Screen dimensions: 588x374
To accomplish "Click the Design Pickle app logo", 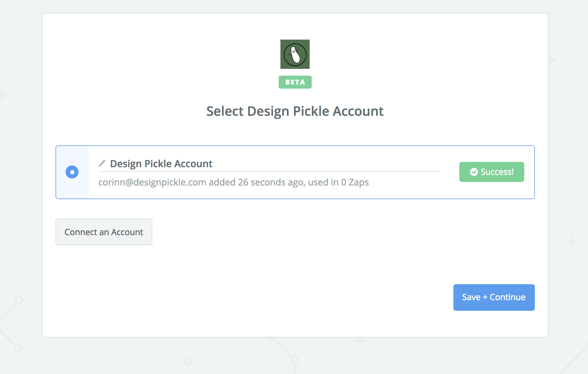I will pyautogui.click(x=295, y=54).
